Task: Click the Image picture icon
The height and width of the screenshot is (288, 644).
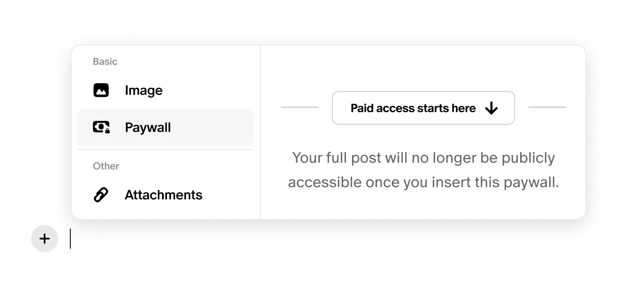Action: click(x=101, y=90)
